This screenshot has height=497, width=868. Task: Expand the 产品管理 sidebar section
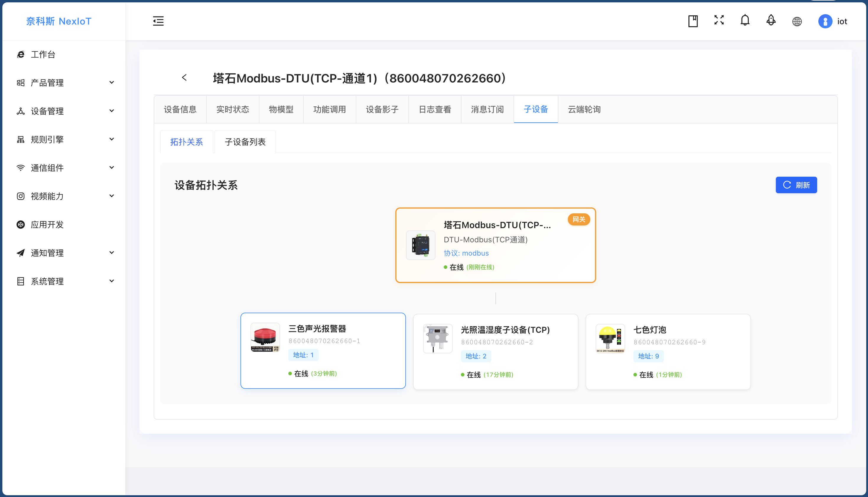[47, 82]
